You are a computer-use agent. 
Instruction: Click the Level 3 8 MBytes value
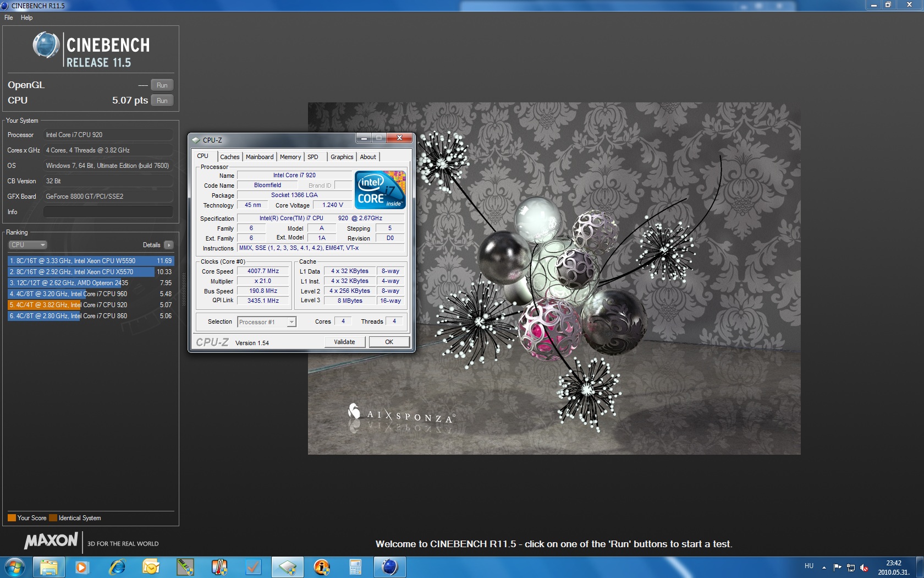tap(350, 301)
